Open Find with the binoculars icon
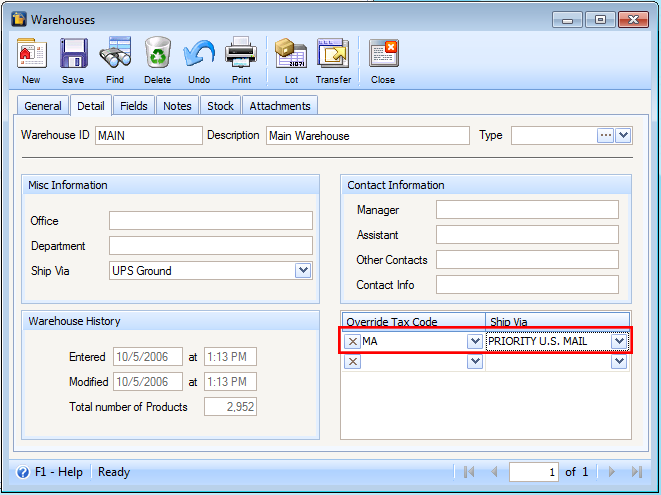The image size is (661, 495). pos(115,53)
